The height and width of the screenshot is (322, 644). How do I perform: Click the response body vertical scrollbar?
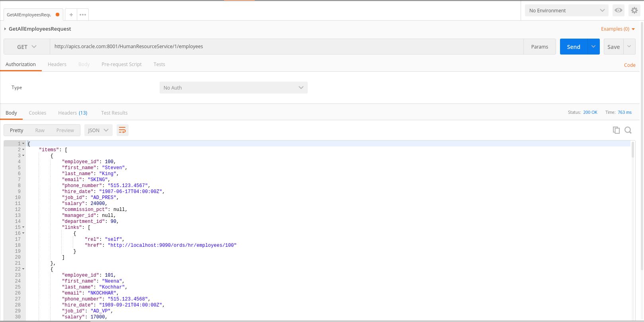633,150
